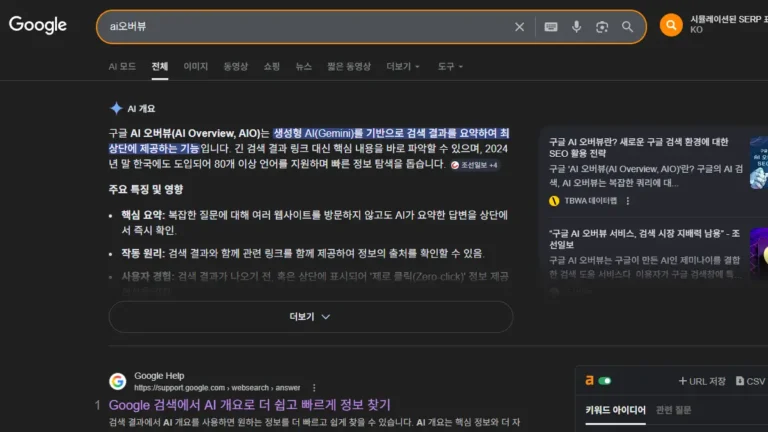Click thumbnail of the SEO 활용 전략 article
768x432 pixels.
[x=759, y=163]
